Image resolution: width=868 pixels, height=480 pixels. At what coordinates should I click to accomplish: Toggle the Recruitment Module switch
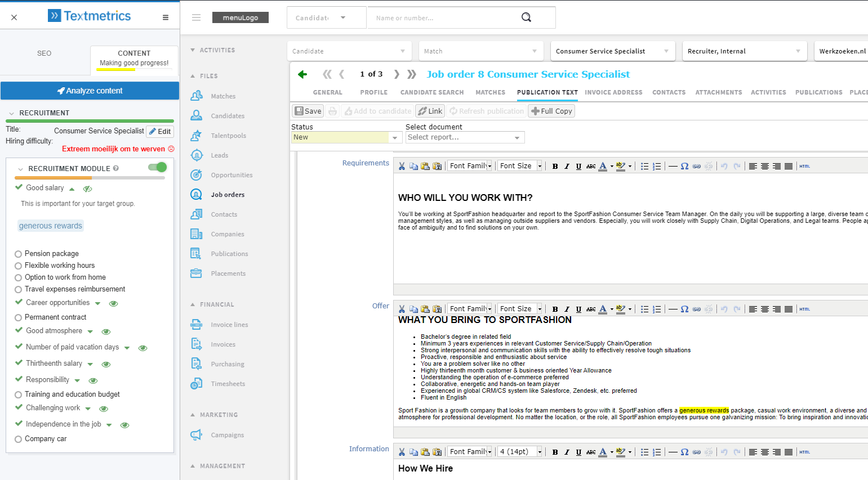coord(158,167)
